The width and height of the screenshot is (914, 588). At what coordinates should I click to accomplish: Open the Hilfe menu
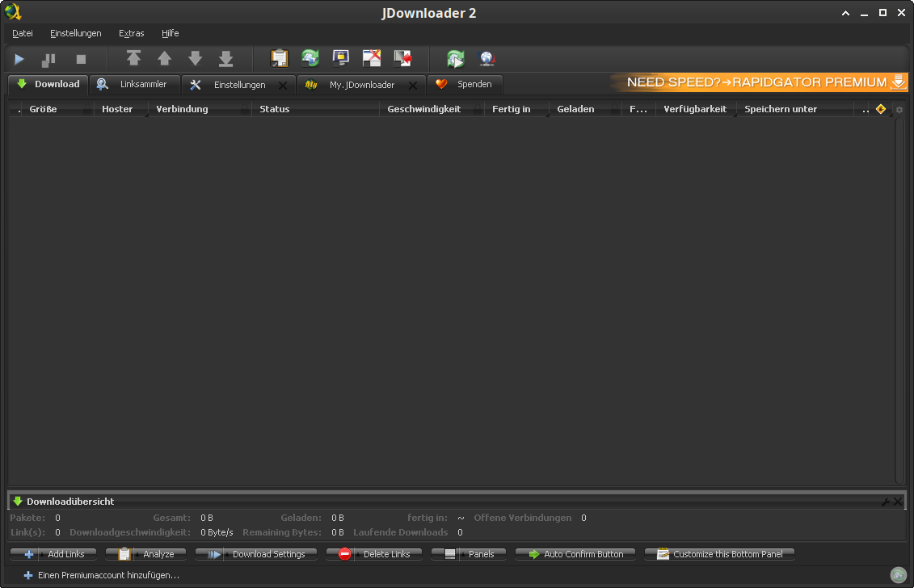pos(171,33)
